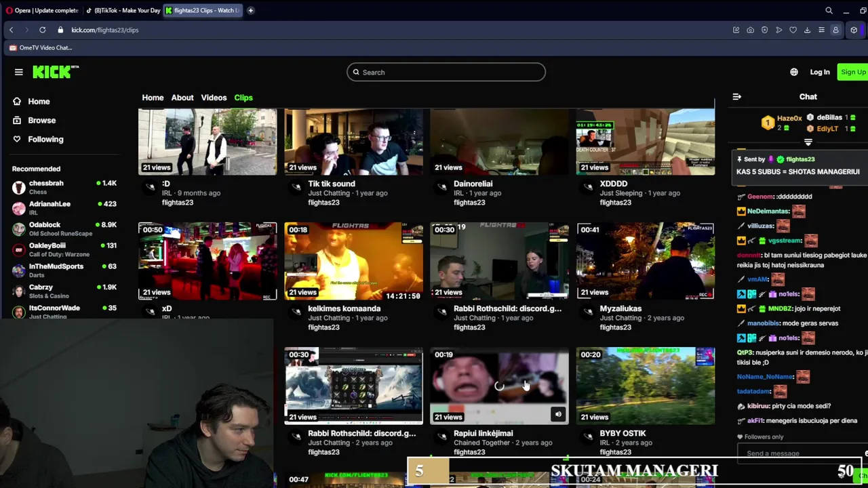Open Browse in the left sidebar
This screenshot has height=488, width=868.
tap(41, 120)
